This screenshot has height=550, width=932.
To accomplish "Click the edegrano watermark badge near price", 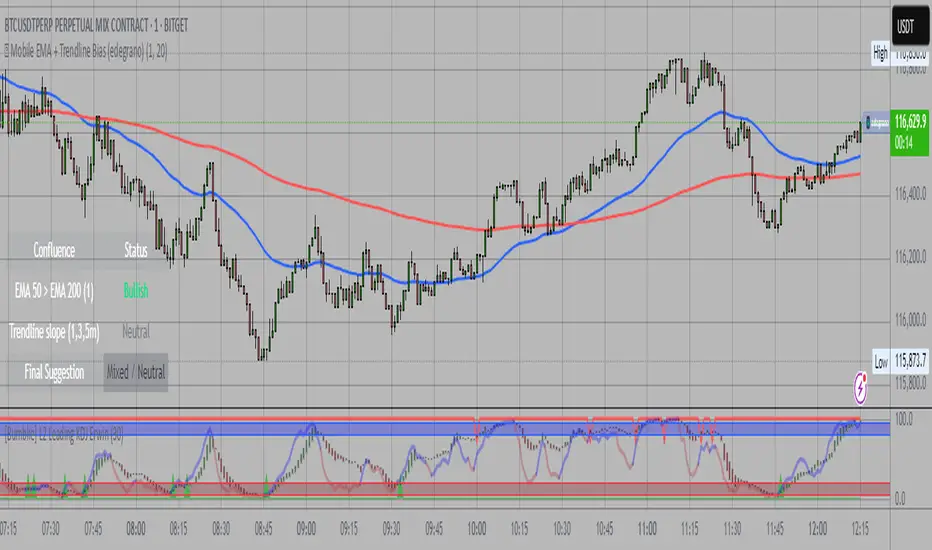I will coord(876,122).
